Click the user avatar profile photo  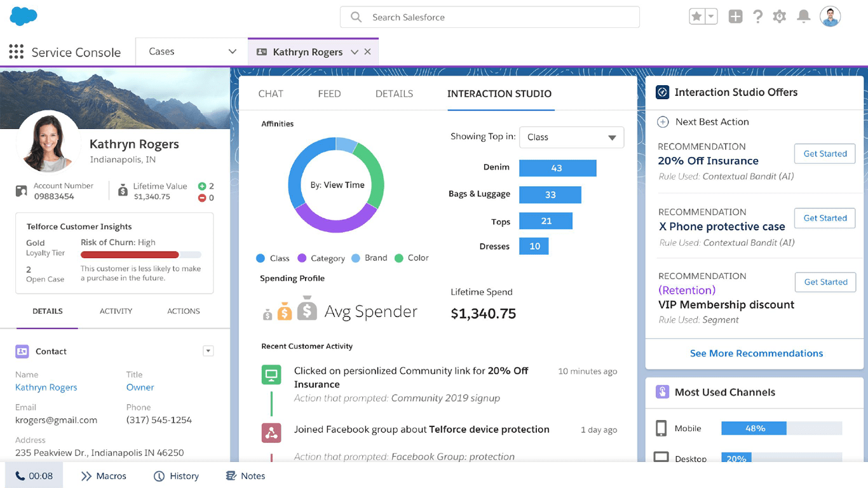[x=829, y=17]
